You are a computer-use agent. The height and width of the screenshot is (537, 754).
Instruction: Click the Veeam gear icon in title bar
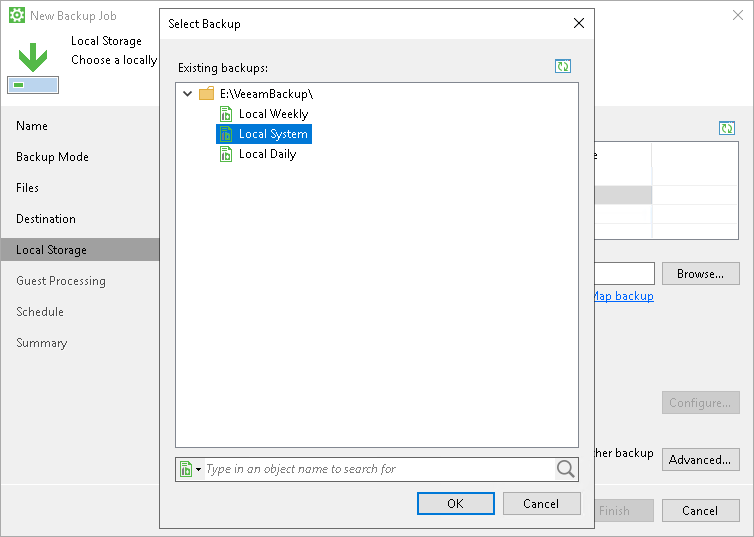17,15
